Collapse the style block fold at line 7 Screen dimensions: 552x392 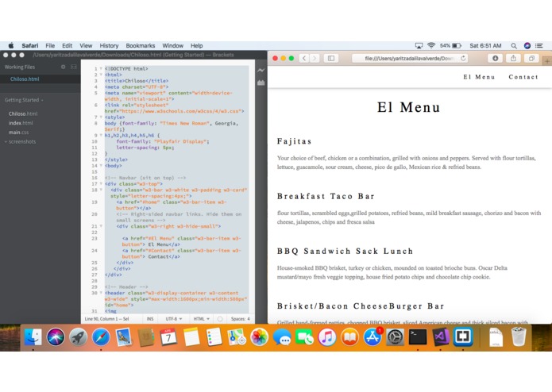pyautogui.click(x=101, y=117)
